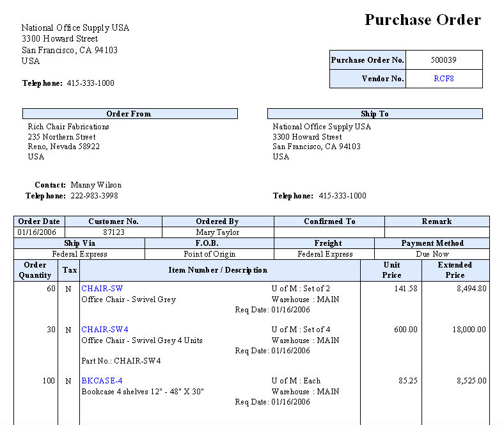Click the Order Quantity column header
This screenshot has height=425, width=504.
tap(35, 270)
